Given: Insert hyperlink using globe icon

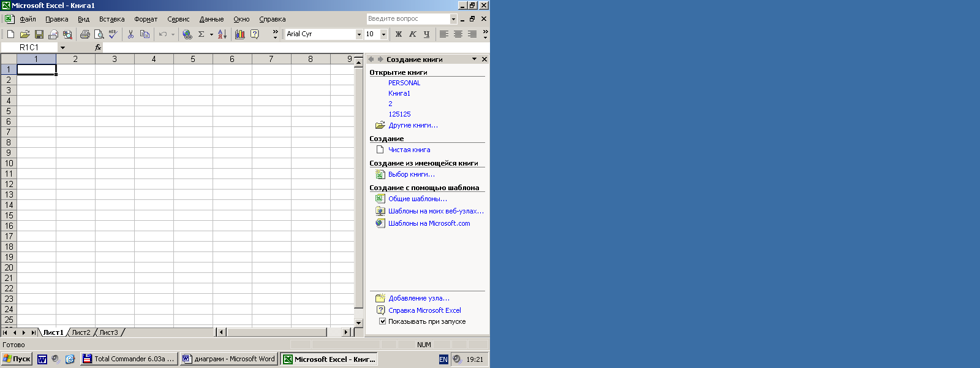Looking at the screenshot, I should click(x=187, y=34).
